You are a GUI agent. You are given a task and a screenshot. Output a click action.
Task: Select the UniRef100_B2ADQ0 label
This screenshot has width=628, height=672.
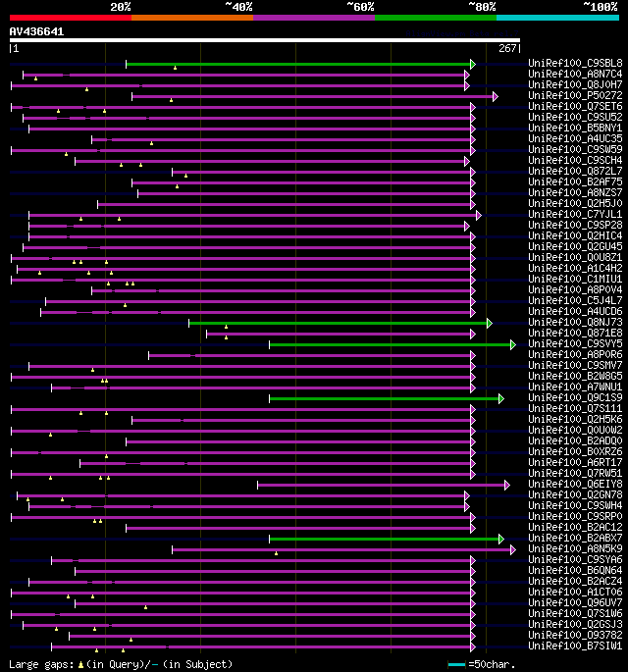click(575, 441)
